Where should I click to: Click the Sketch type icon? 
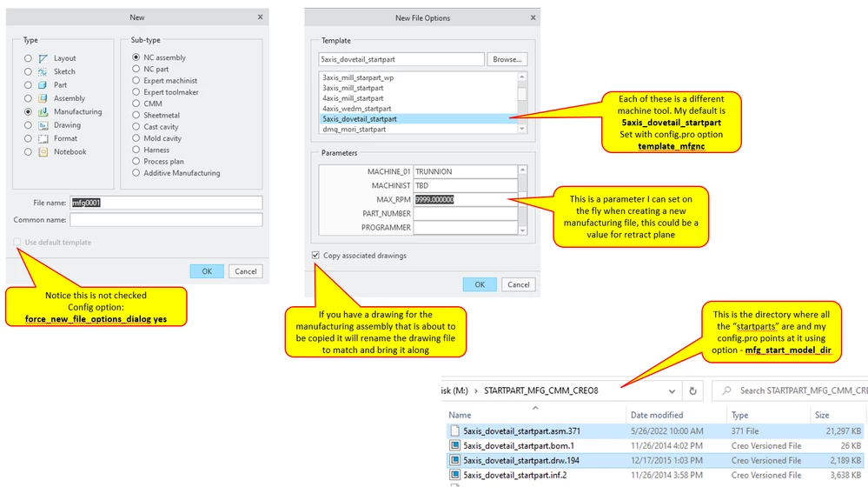tap(43, 71)
